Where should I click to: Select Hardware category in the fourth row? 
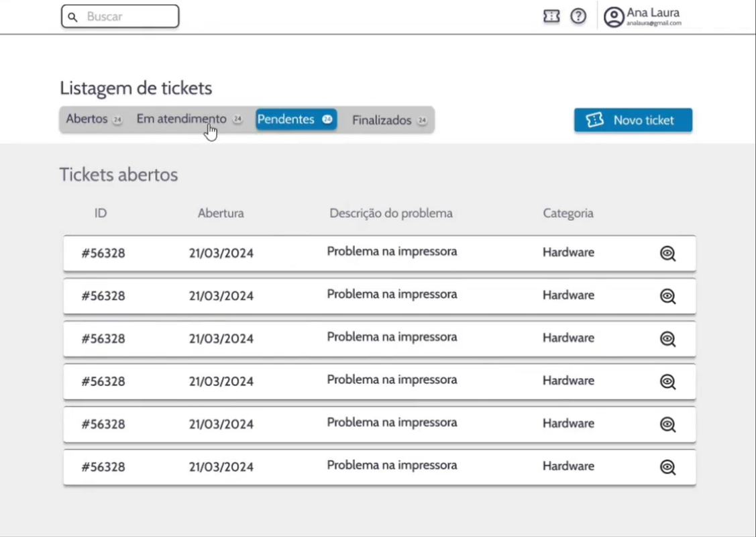568,381
